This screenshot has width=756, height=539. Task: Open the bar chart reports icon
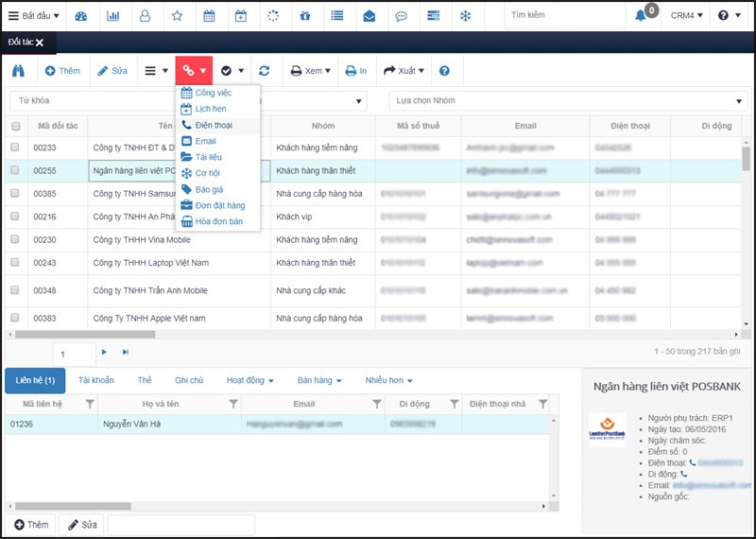click(x=112, y=16)
